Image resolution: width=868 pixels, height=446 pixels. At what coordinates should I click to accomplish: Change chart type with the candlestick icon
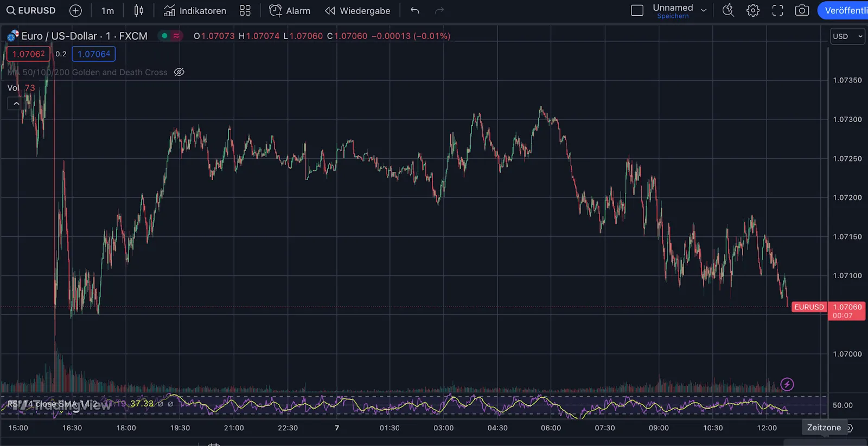tap(139, 11)
